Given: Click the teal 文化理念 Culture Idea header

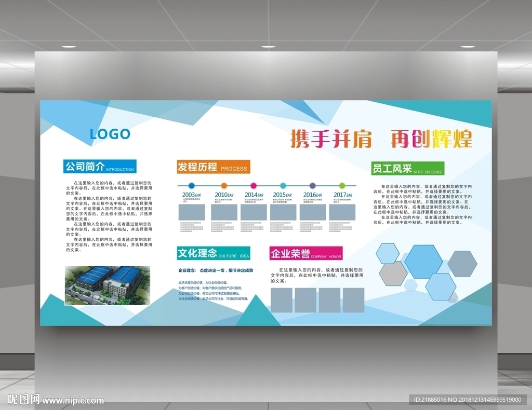Looking at the screenshot, I should click(x=214, y=253).
